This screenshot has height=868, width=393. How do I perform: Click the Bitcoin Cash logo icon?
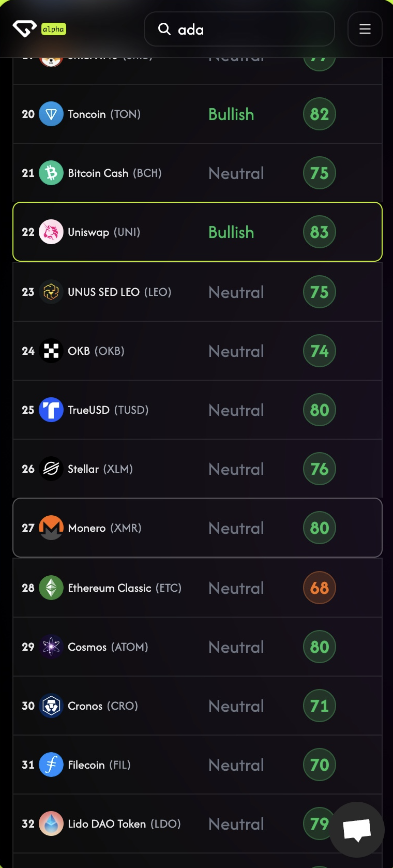pos(51,173)
